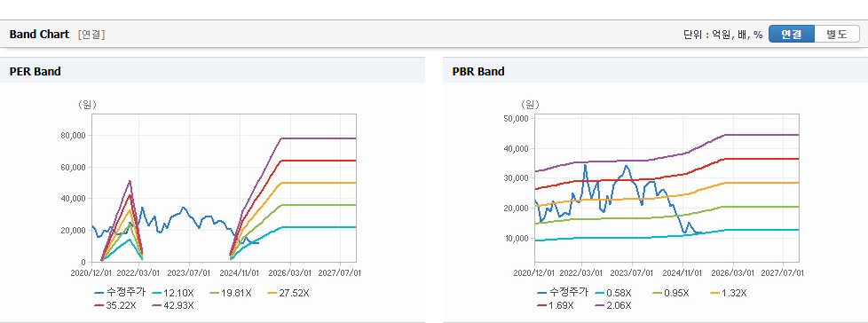Click the PER Band panel heading
This screenshot has width=868, height=323.
35,71
